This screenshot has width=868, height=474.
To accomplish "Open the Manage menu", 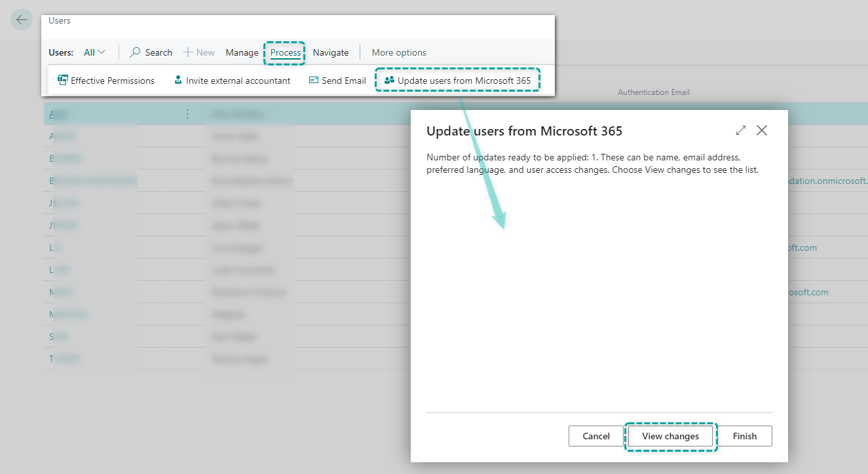I will (242, 52).
